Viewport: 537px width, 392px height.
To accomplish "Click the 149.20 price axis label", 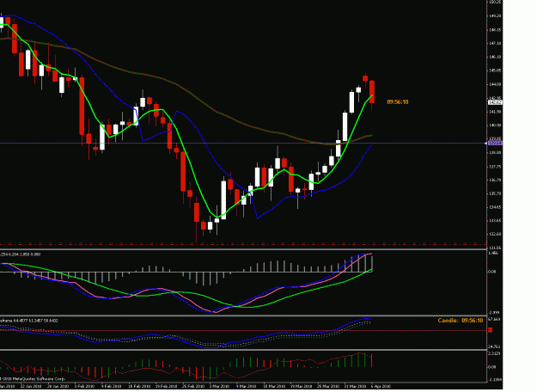I will 496,16.
